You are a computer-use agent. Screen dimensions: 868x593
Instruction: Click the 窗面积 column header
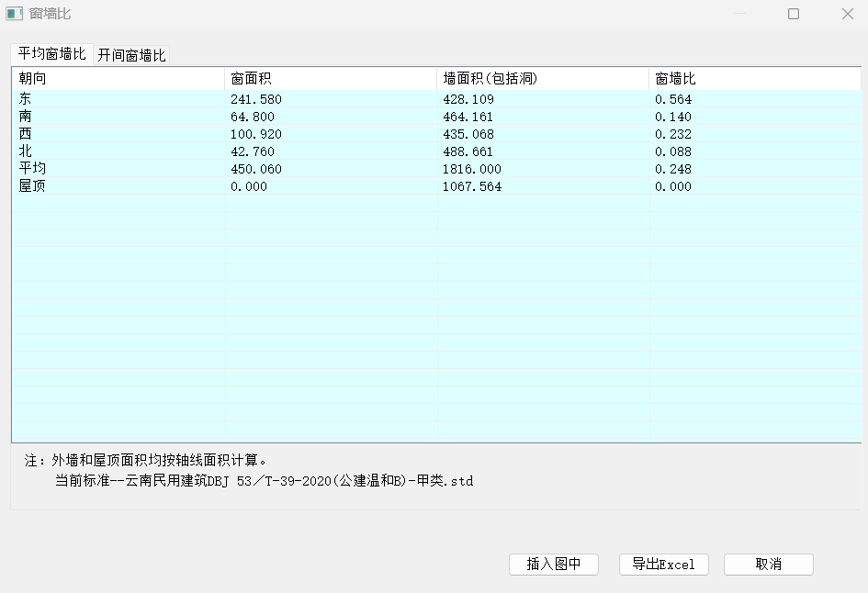[x=330, y=79]
